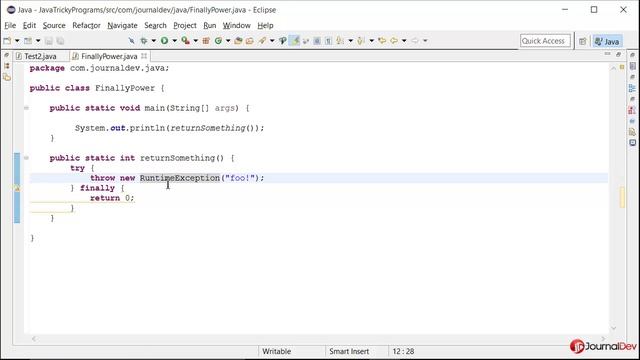Screen dimensions: 640x360
Task: Open the Project menu
Action: pos(184,25)
